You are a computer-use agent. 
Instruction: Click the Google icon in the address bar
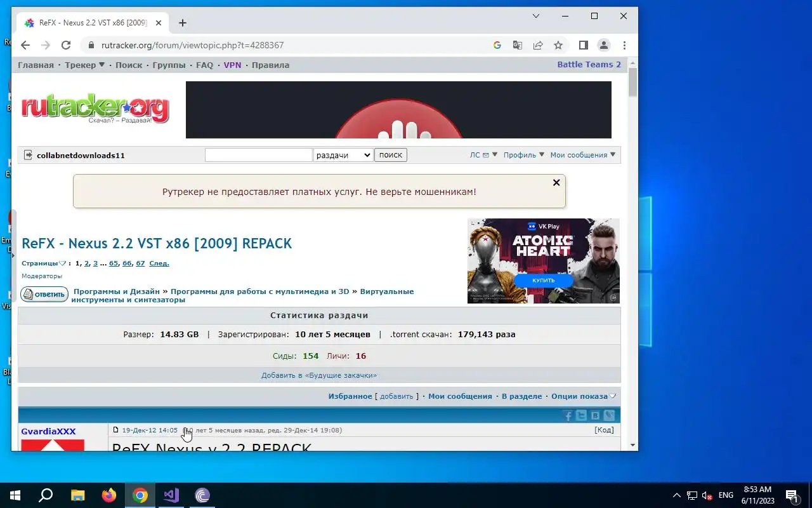(497, 45)
